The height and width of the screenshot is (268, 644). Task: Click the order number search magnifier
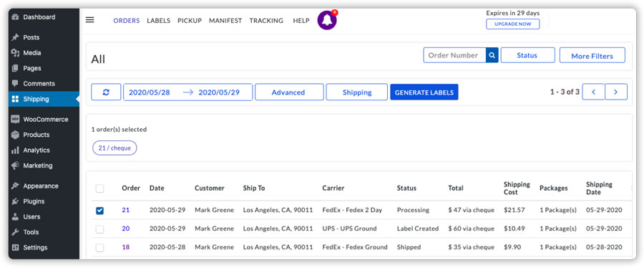(x=492, y=55)
